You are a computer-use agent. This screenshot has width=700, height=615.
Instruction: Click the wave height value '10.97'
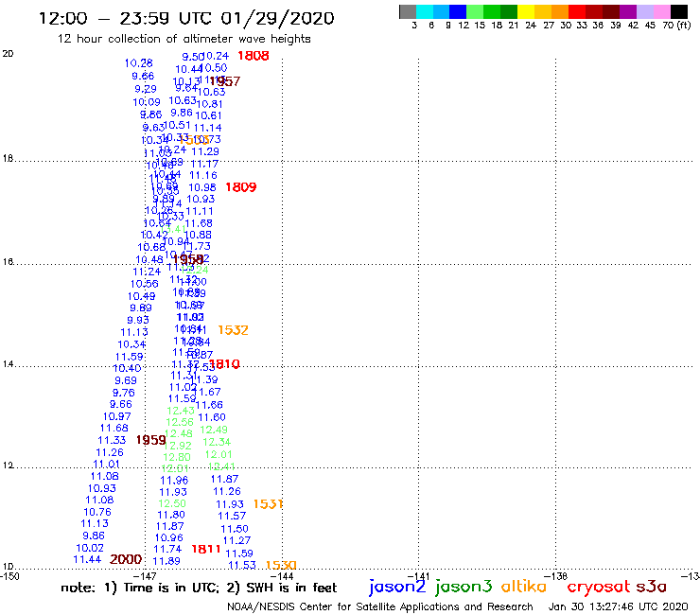[117, 416]
